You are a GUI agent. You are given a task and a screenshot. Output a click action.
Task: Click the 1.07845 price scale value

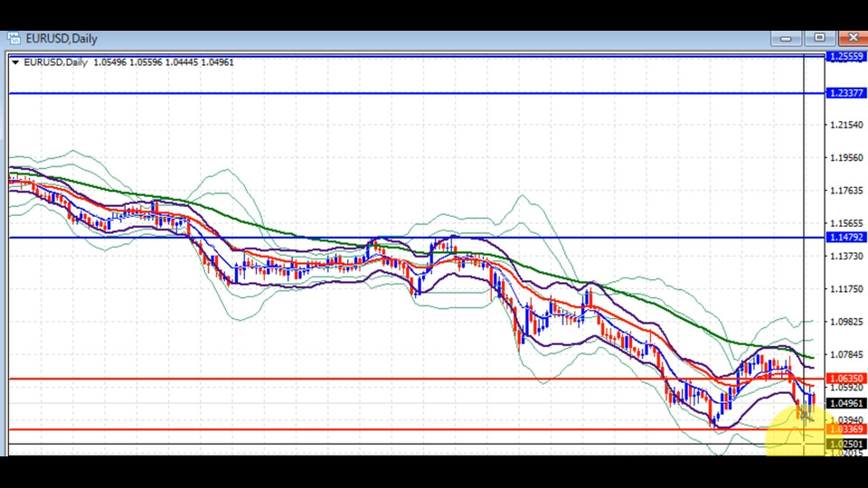pos(846,354)
